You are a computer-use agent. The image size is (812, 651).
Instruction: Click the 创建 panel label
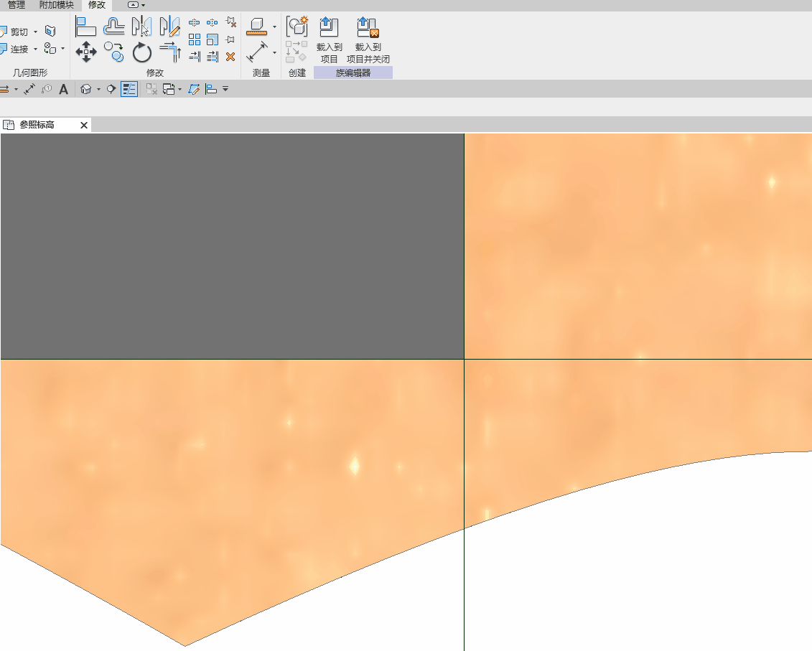point(297,73)
